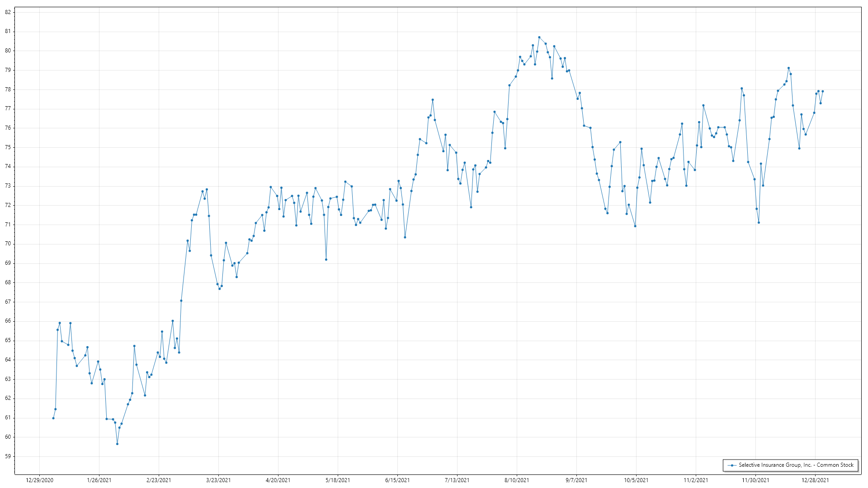The image size is (868, 488).
Task: Click the Selective Insurance Group legend label
Action: [x=796, y=465]
